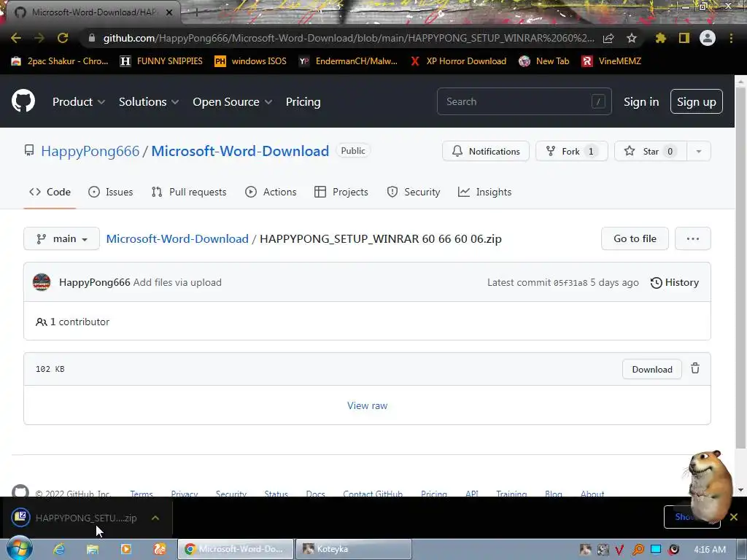The height and width of the screenshot is (560, 747).
Task: Share page via address bar share icon
Action: tap(608, 38)
